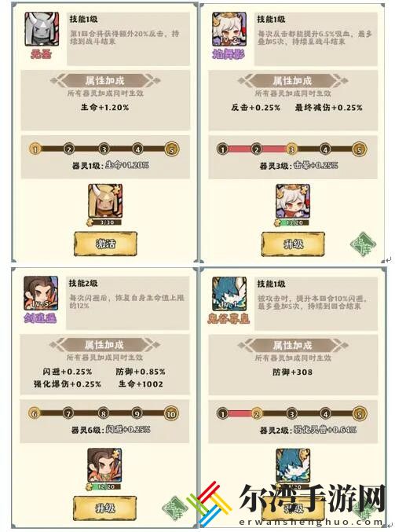The height and width of the screenshot is (532, 395).
Task: Click level node 1 in 无圣 progress bar
Action: (35, 149)
